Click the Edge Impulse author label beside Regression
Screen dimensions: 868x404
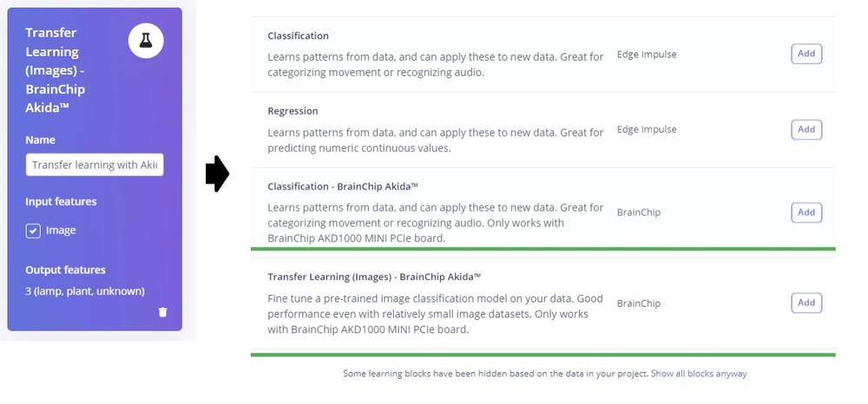pyautogui.click(x=646, y=130)
